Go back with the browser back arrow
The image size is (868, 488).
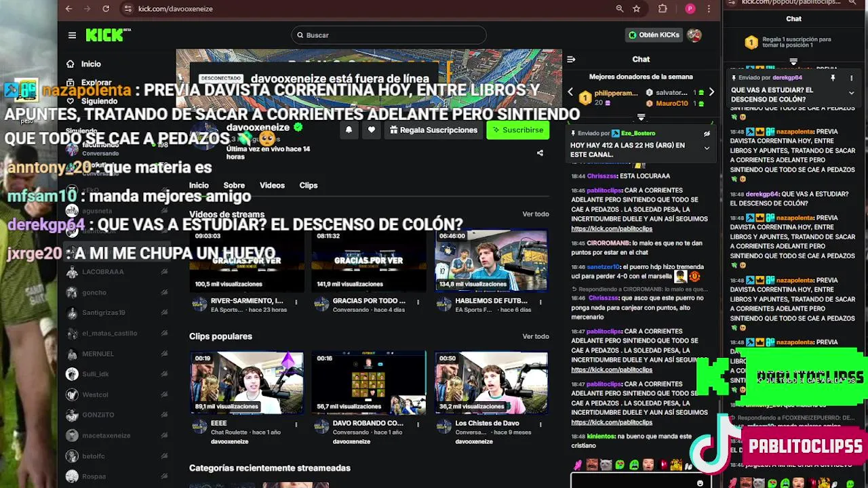click(68, 9)
